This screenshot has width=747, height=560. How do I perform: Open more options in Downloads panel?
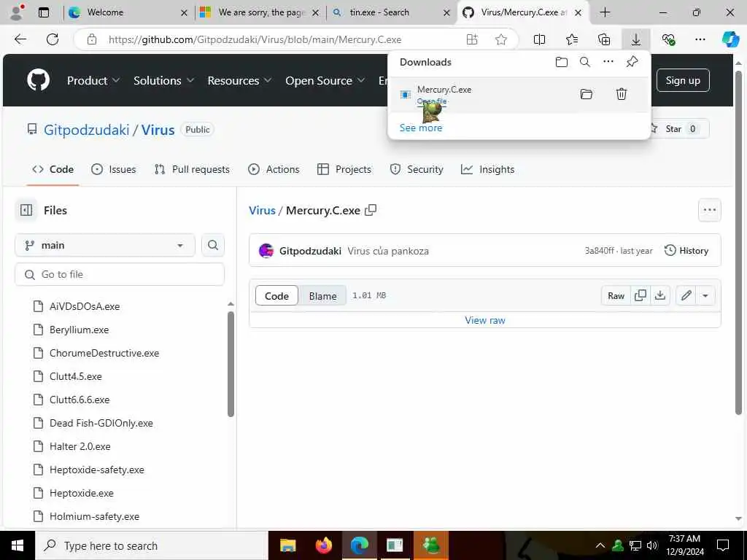(608, 61)
